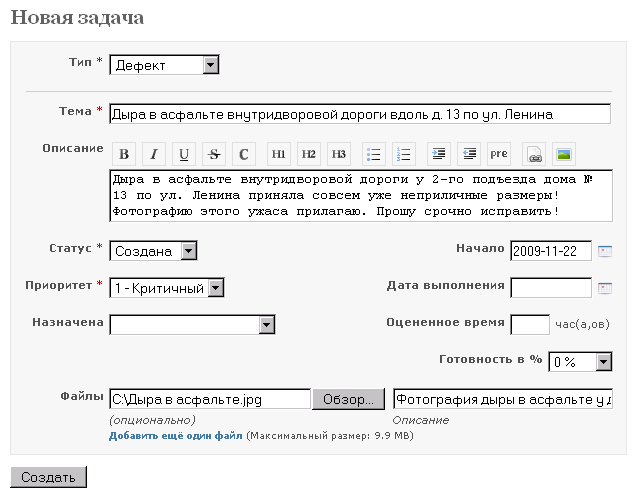The height and width of the screenshot is (498, 638).
Task: Click the Добавить ещё один файл link
Action: (x=175, y=436)
